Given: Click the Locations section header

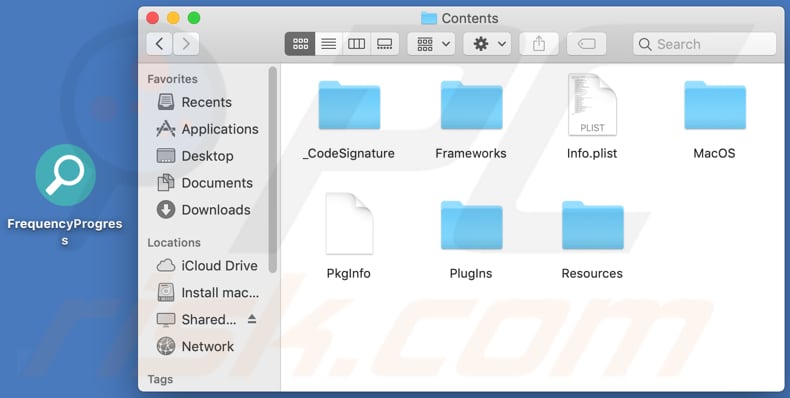Looking at the screenshot, I should (x=174, y=242).
